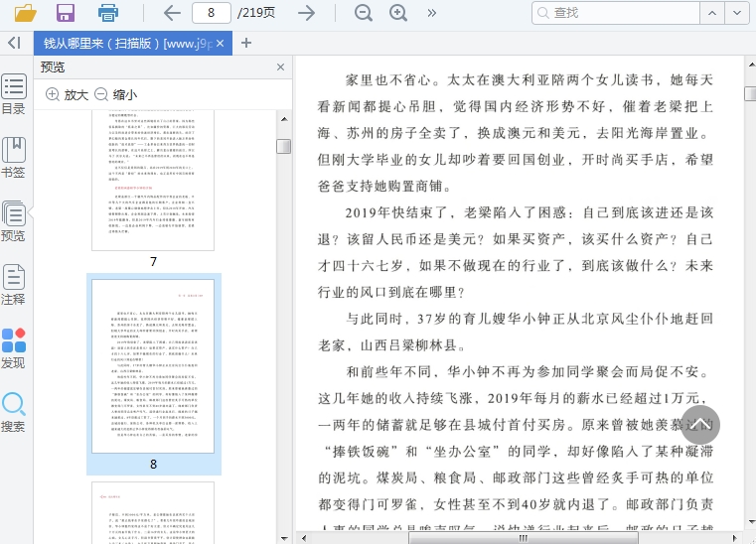Open a new tab with plus button

[246, 43]
